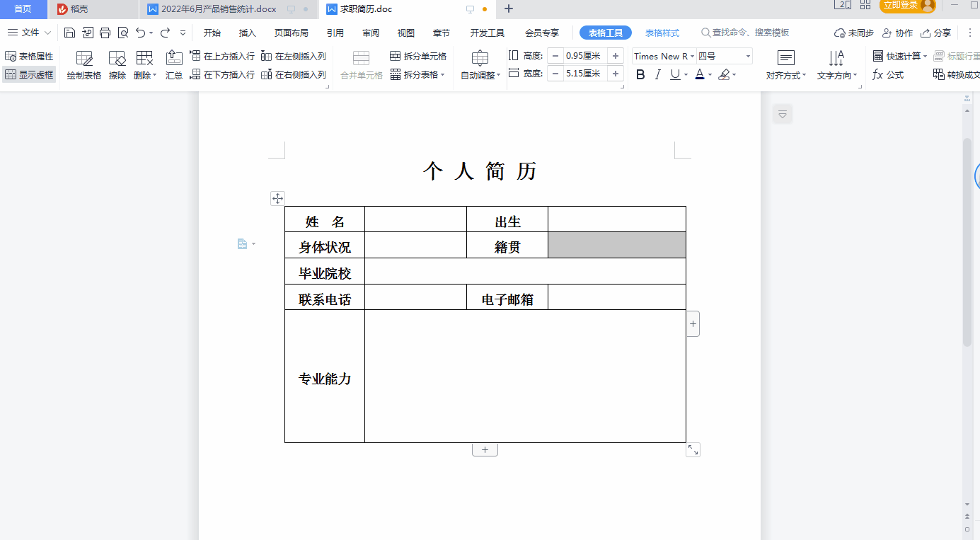The image size is (980, 540).
Task: Open a new tab with the plus button
Action: pyautogui.click(x=508, y=9)
